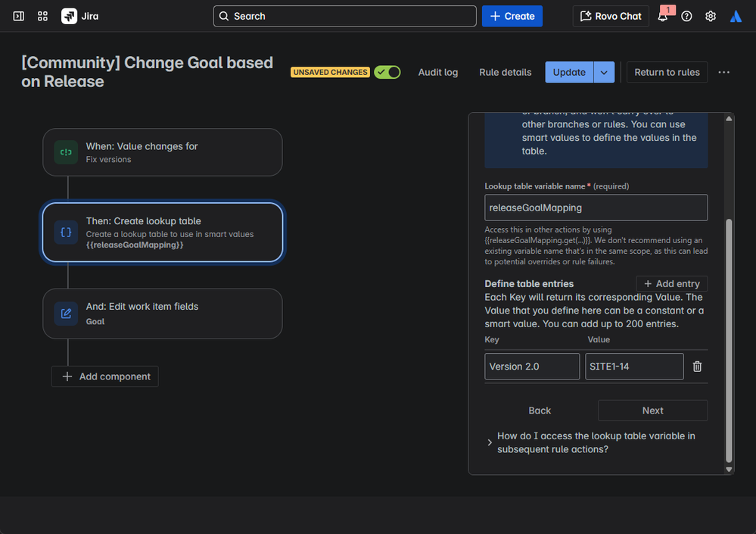The image size is (756, 534).
Task: Click the Create button
Action: pos(512,16)
